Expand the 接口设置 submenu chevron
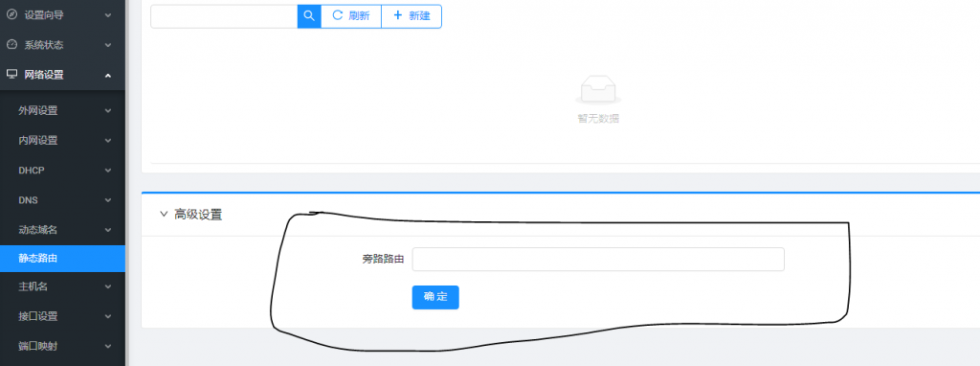Image resolution: width=980 pixels, height=366 pixels. [x=108, y=316]
